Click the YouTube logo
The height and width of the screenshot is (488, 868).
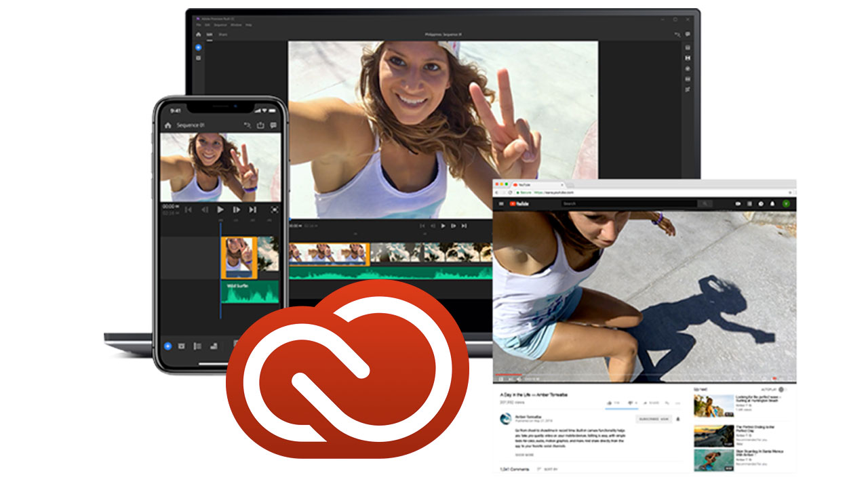519,203
